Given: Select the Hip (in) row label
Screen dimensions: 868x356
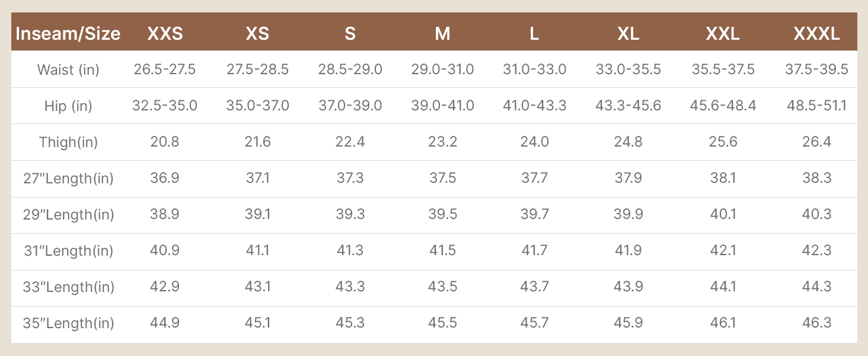Looking at the screenshot, I should click(x=68, y=106).
